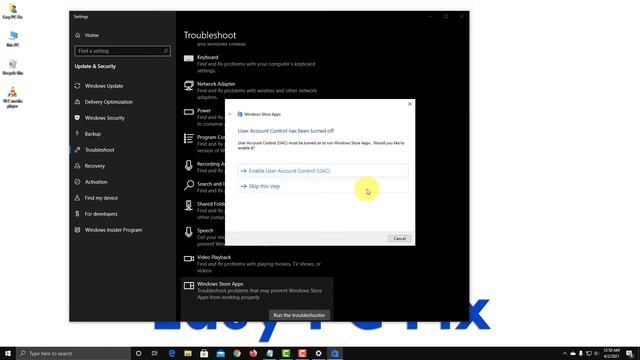Viewport: 640px width, 360px height.
Task: Open the green Camtasia taskbar app
Action: [x=286, y=353]
